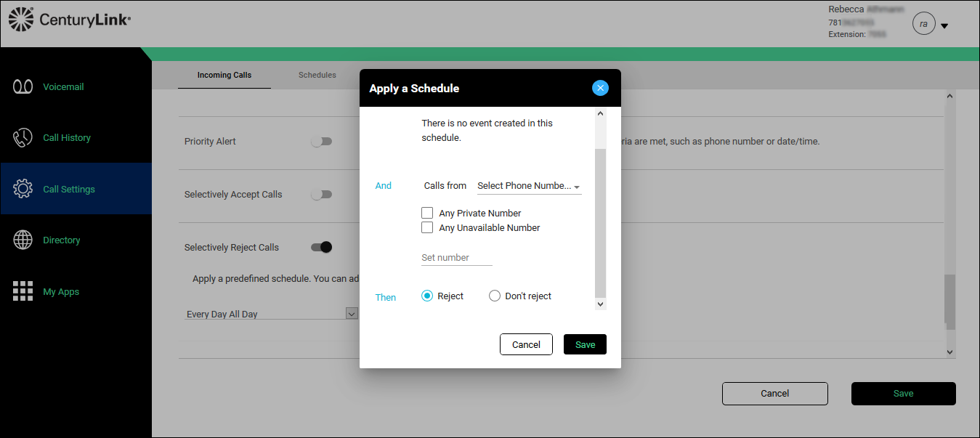Click the Set number input field
The width and height of the screenshot is (980, 438).
(456, 258)
